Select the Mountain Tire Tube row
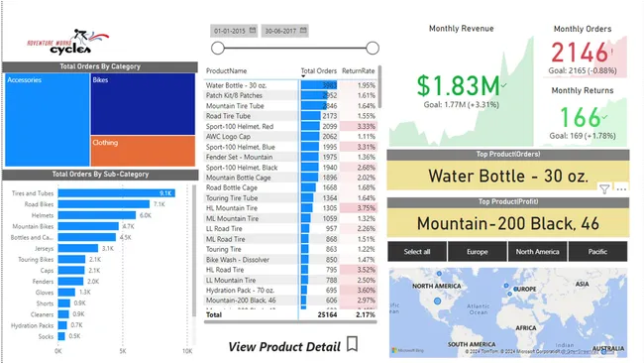 [x=290, y=106]
